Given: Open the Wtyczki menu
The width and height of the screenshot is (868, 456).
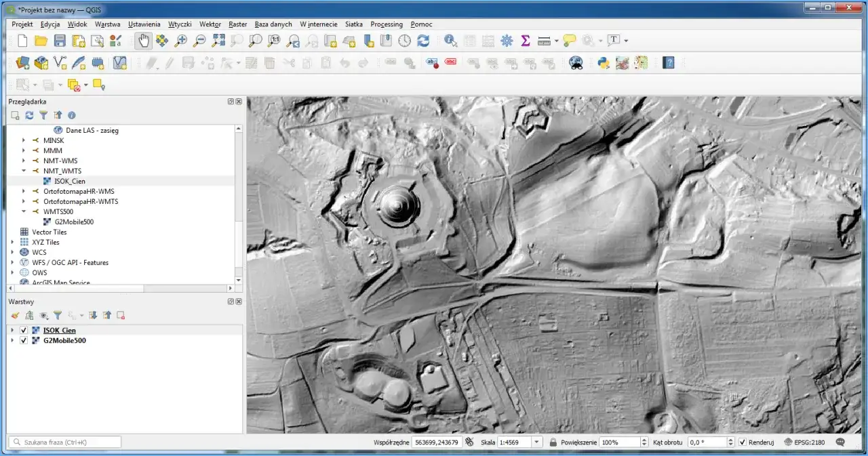Looking at the screenshot, I should click(x=180, y=24).
